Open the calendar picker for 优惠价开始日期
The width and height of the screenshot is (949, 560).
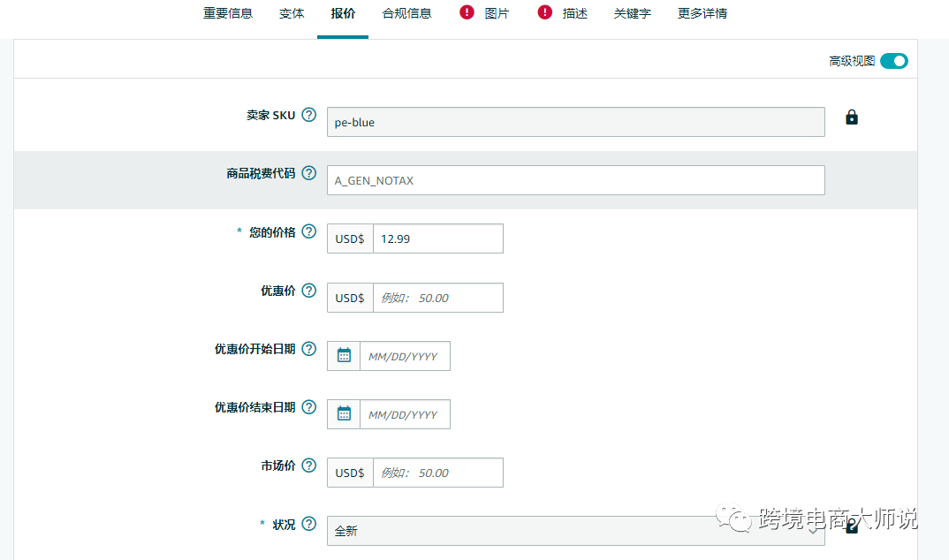pos(344,355)
